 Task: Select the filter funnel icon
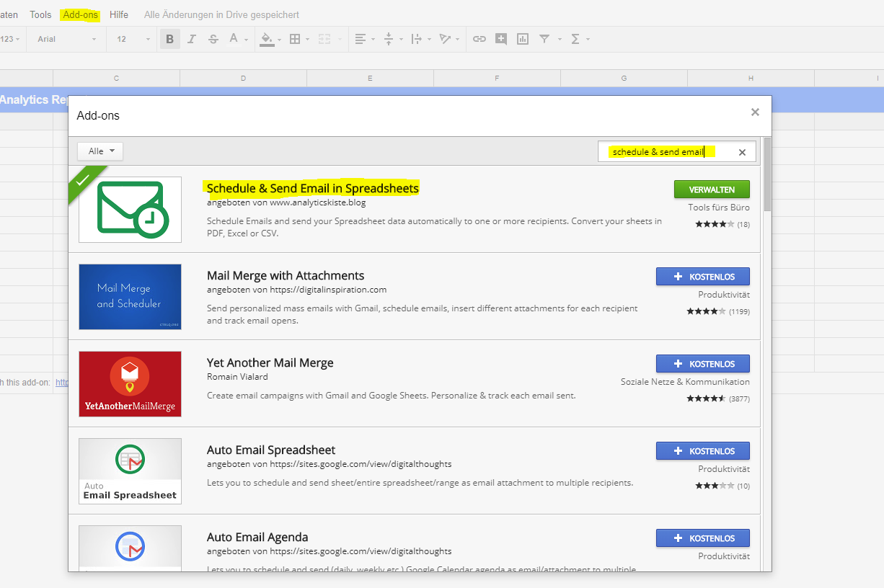tap(544, 39)
